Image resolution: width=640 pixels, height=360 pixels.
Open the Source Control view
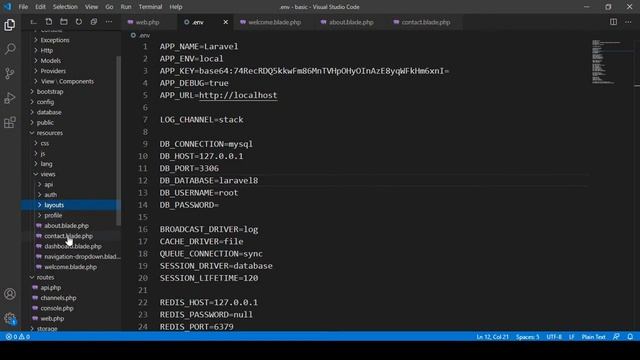pyautogui.click(x=10, y=73)
